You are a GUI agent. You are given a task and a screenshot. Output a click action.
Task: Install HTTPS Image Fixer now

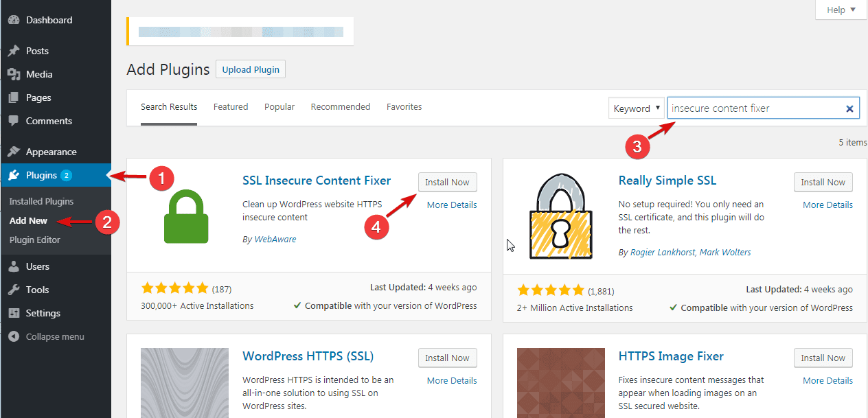click(x=823, y=358)
